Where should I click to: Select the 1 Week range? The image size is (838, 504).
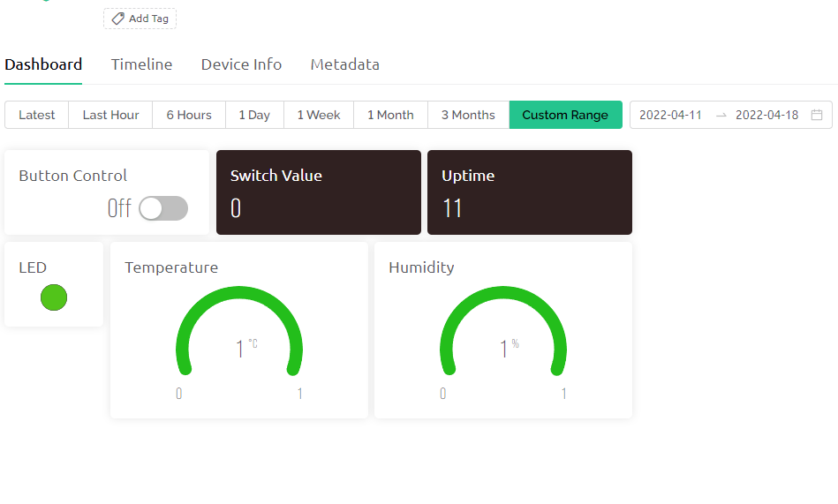click(319, 115)
